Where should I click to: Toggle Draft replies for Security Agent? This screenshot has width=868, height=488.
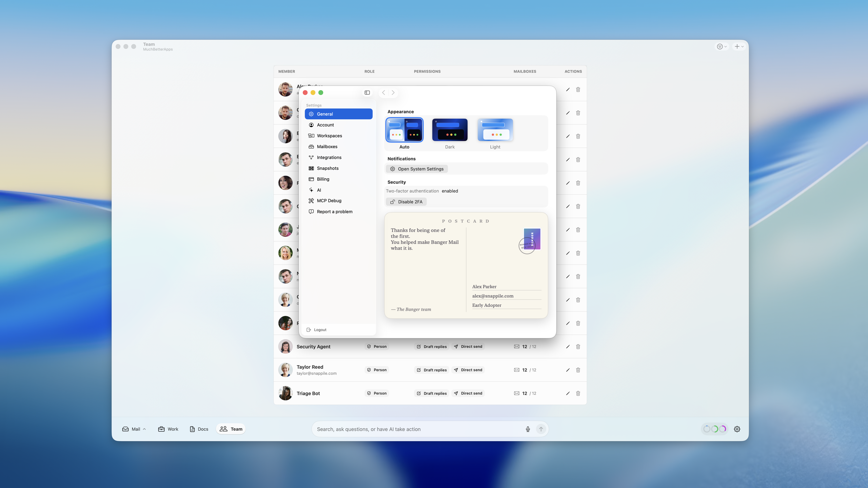point(432,346)
